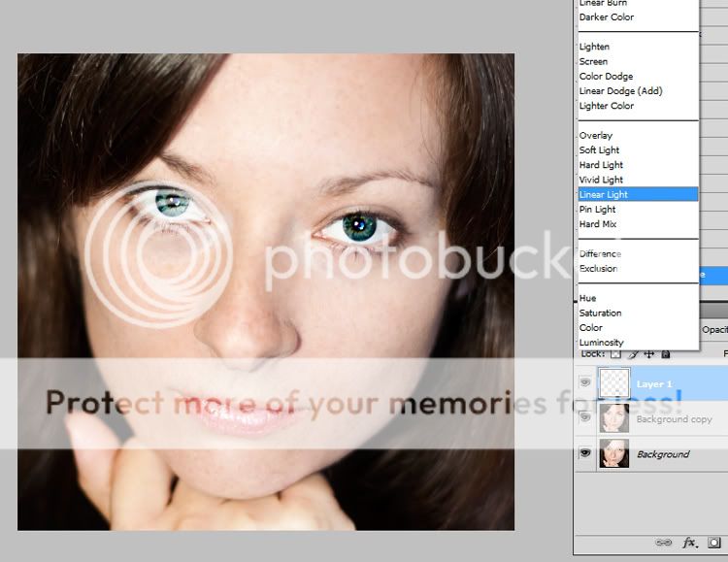
Task: Choose Darker Color blend mode
Action: click(607, 17)
